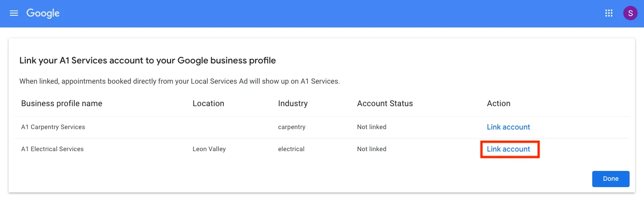Screen dimensions: 644x206
Task: Click Not linked status for electrical row
Action: pos(372,149)
